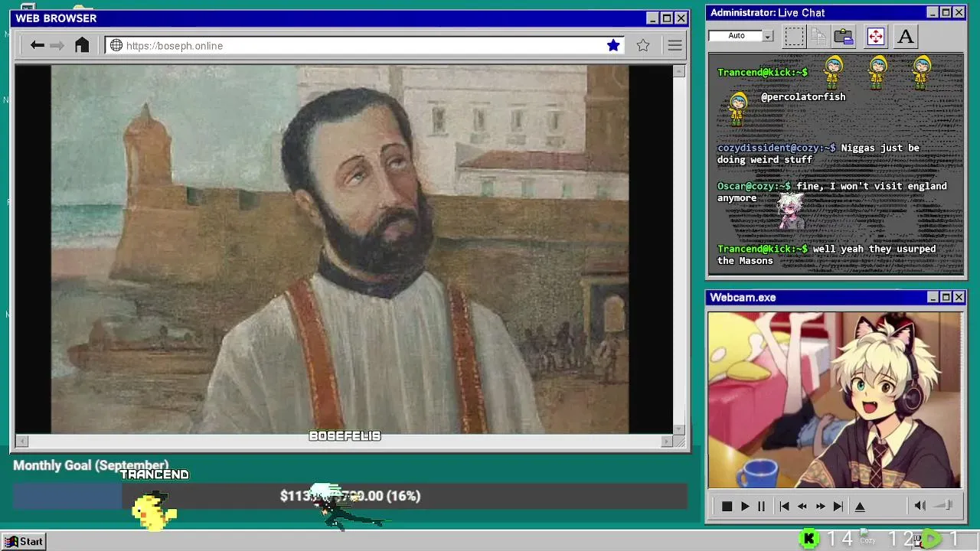The image size is (980, 551).
Task: Skip to previous track in Webcam.exe
Action: click(784, 506)
